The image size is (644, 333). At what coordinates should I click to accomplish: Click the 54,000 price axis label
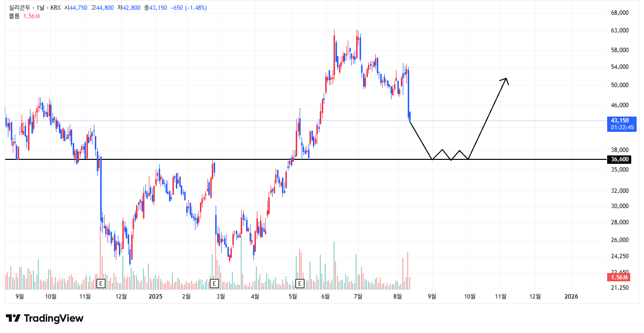620,67
